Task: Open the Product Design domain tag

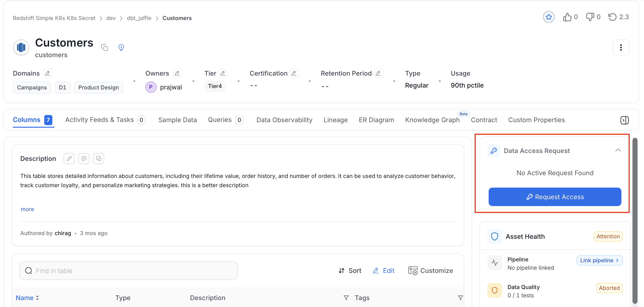Action: coord(98,88)
